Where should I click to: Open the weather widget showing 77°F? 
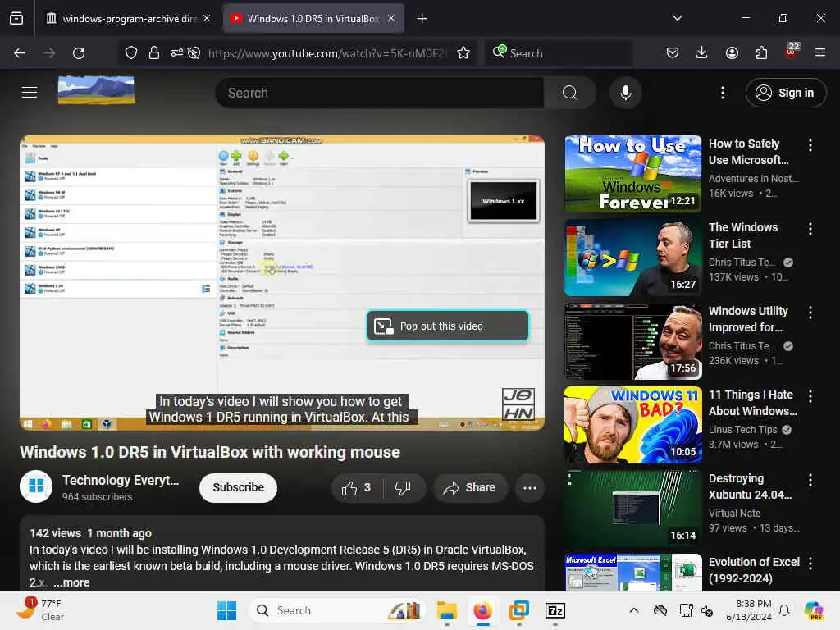pyautogui.click(x=40, y=609)
